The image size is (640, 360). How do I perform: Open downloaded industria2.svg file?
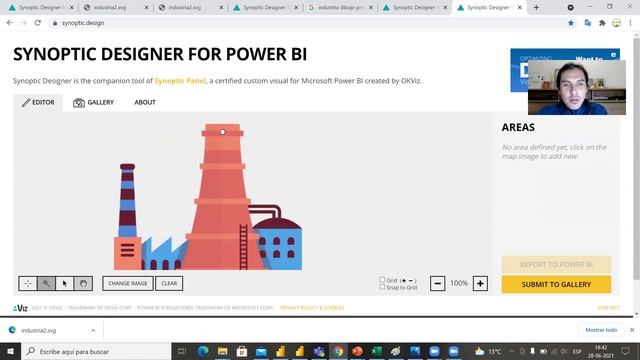click(x=39, y=330)
